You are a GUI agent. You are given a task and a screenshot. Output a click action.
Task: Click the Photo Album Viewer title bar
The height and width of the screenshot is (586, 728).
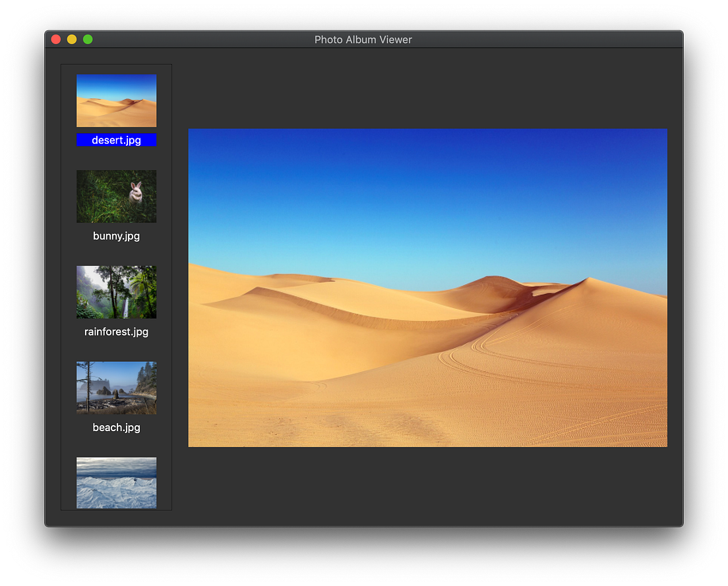click(x=363, y=39)
